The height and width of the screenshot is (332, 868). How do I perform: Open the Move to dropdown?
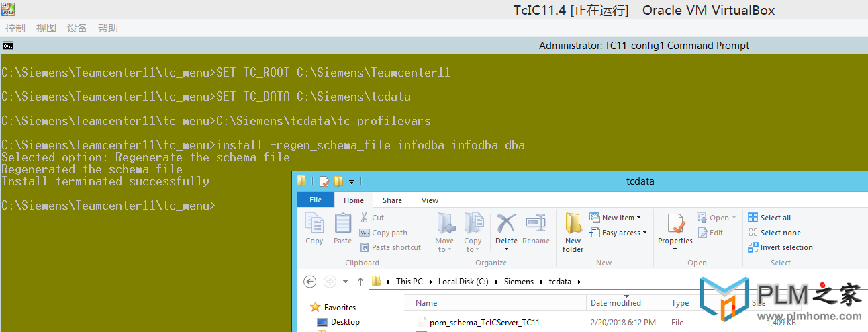pyautogui.click(x=444, y=233)
